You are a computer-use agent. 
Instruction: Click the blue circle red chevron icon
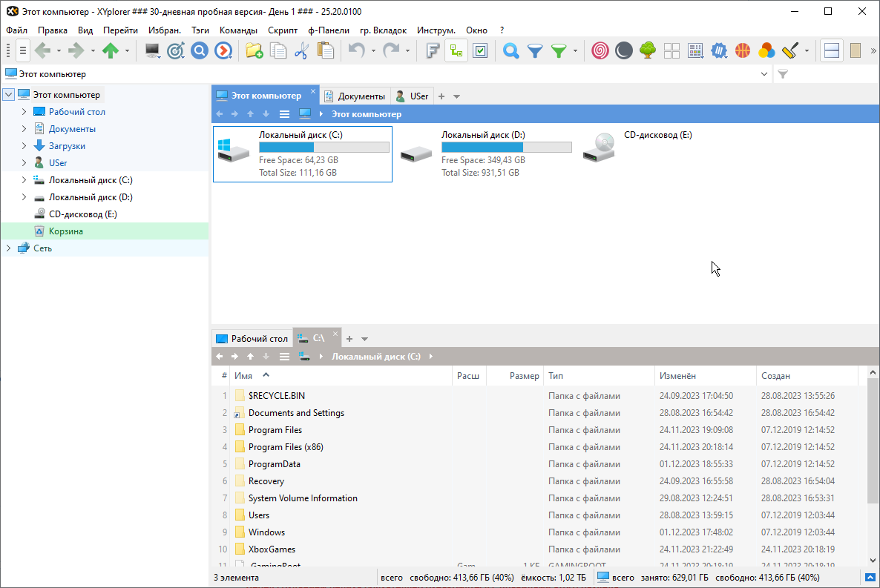pos(223,50)
